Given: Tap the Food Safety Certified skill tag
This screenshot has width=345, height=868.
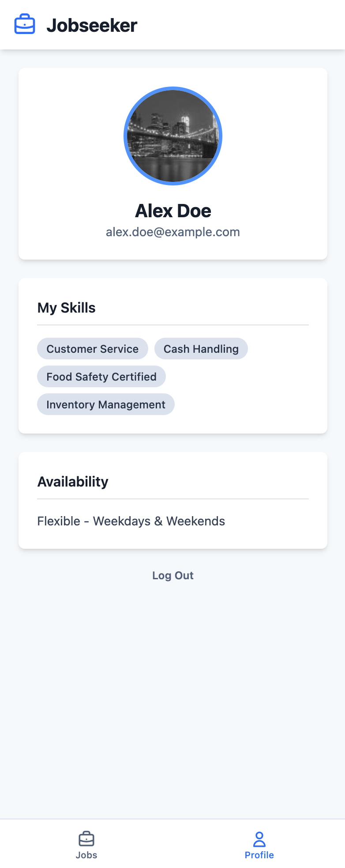Looking at the screenshot, I should pos(101,377).
